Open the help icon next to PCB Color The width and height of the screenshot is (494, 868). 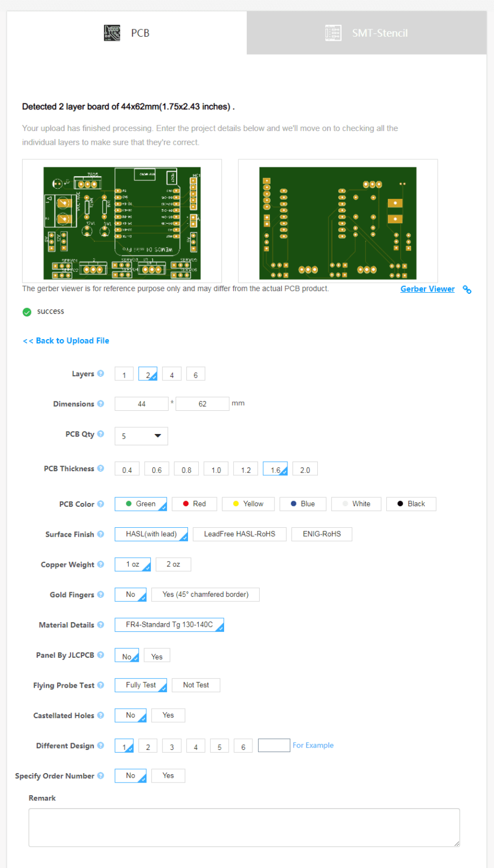click(x=100, y=504)
